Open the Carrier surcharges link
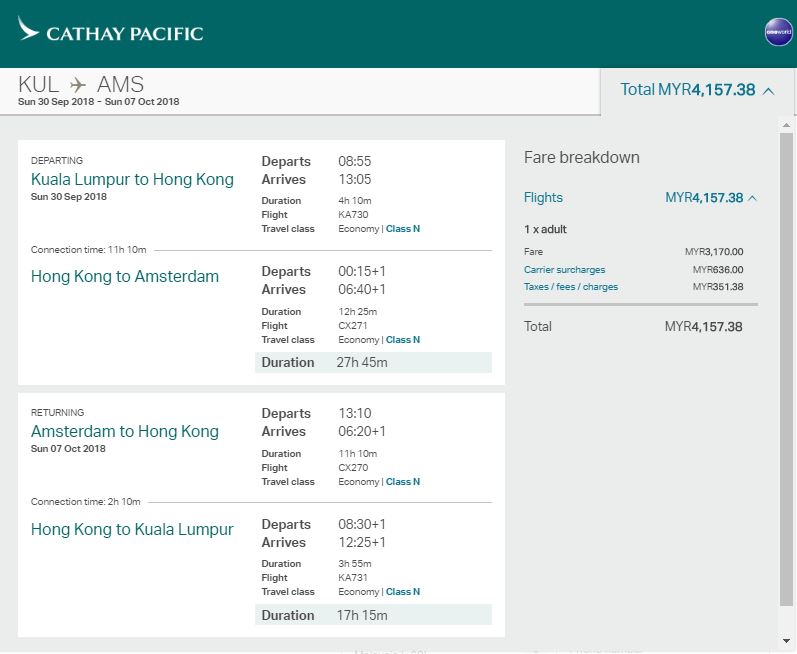Viewport: 797px width, 654px height. pyautogui.click(x=565, y=269)
